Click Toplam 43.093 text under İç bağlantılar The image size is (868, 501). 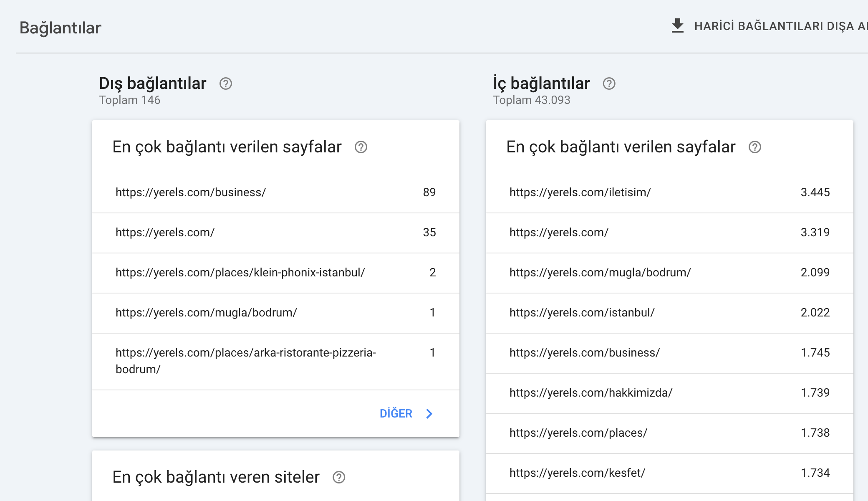coord(531,100)
